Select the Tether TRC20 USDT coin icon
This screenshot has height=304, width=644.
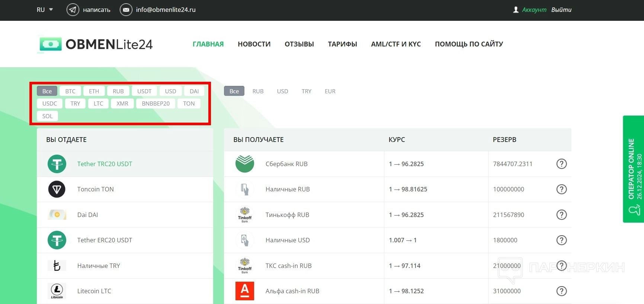point(57,164)
